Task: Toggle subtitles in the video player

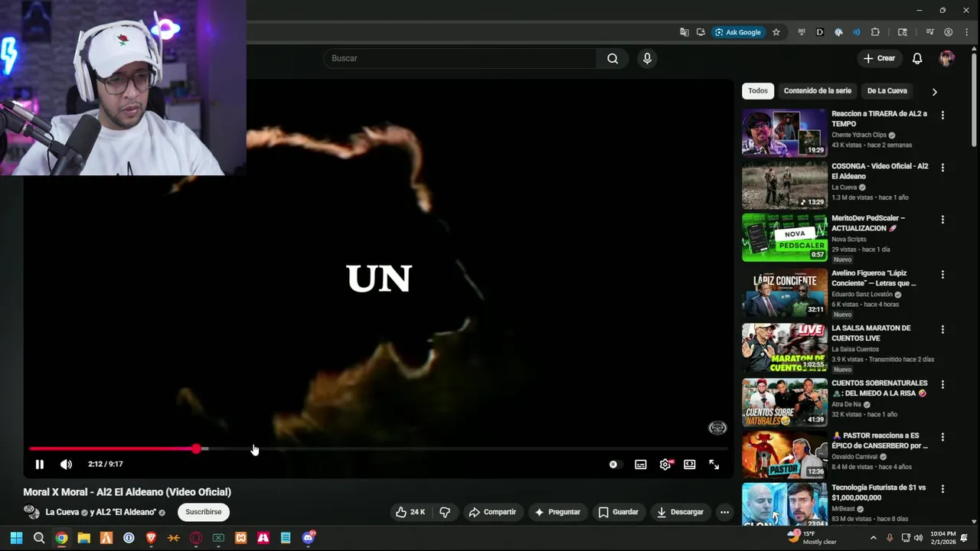Action: pos(641,465)
